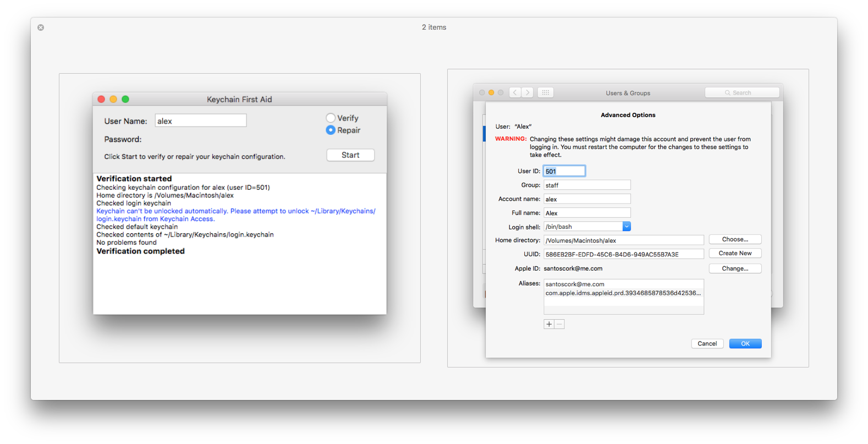Click Create New next to UUID
This screenshot has width=868, height=444.
[735, 253]
